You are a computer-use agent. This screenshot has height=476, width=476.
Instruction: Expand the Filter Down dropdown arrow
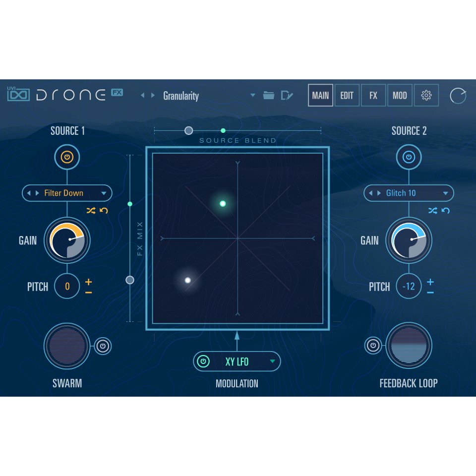tap(104, 193)
